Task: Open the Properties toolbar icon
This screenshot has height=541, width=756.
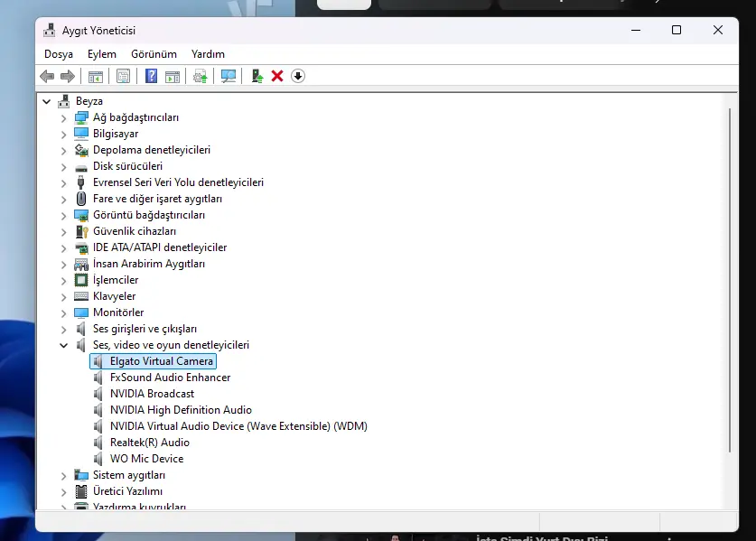Action: coord(124,76)
